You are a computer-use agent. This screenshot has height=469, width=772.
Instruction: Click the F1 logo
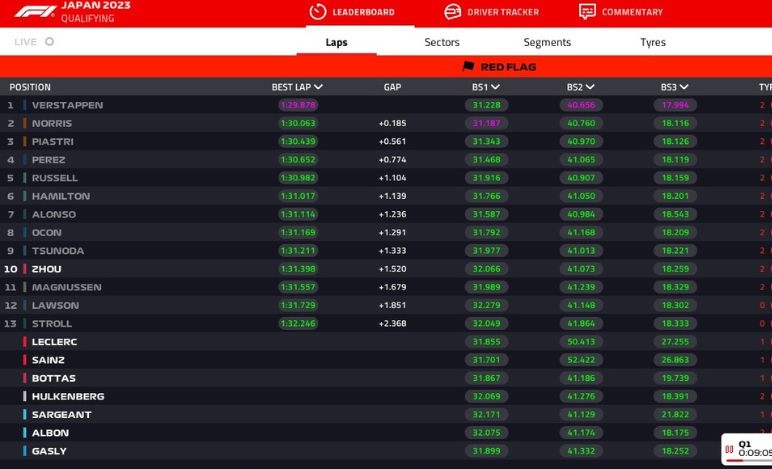point(34,12)
